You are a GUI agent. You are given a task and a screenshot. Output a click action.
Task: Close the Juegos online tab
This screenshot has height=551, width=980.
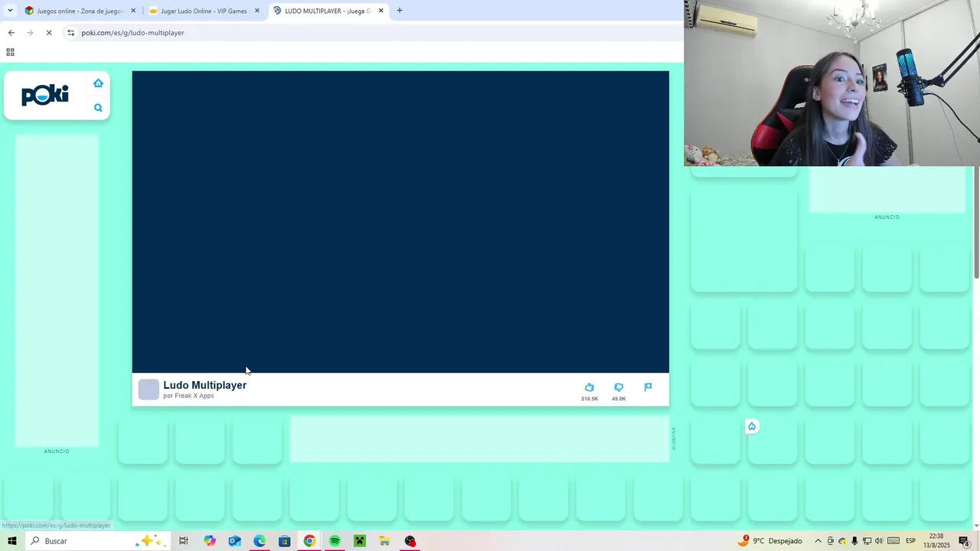pyautogui.click(x=133, y=11)
